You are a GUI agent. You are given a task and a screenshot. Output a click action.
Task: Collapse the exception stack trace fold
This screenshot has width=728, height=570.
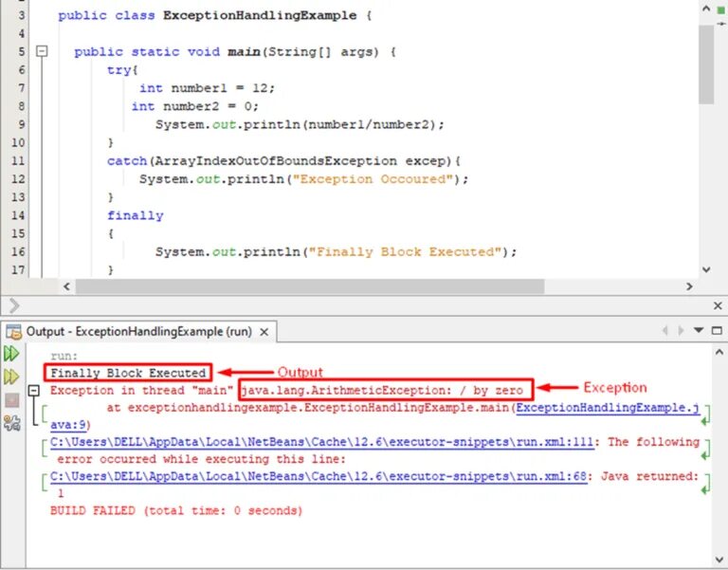(34, 390)
